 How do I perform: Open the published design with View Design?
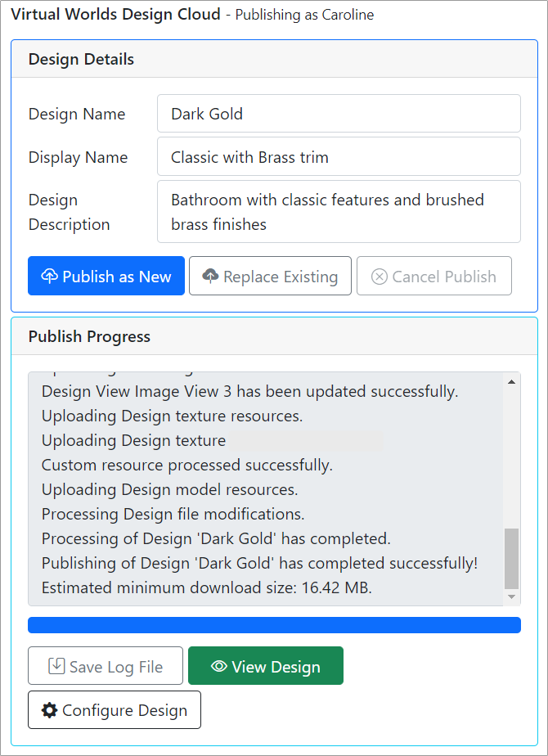[266, 666]
